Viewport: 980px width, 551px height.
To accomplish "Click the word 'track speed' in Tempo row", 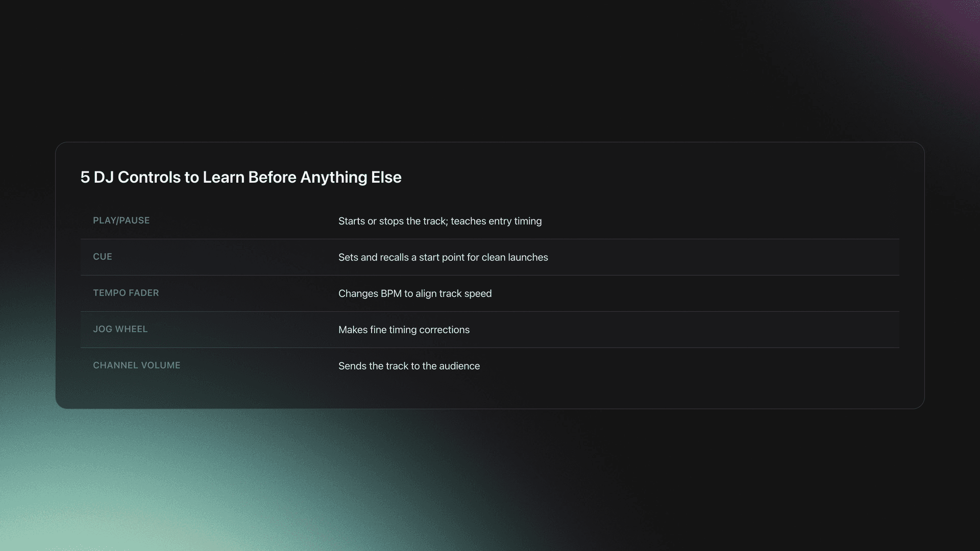I will point(465,293).
